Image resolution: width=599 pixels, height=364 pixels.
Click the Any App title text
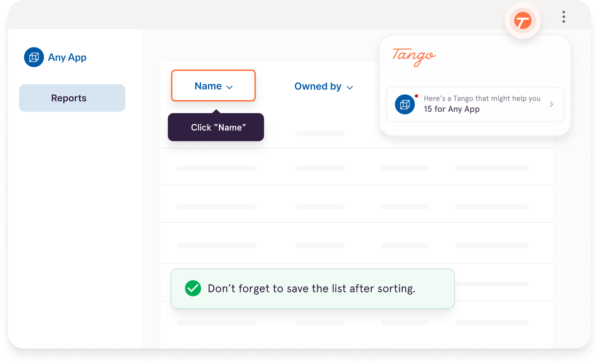pyautogui.click(x=67, y=57)
